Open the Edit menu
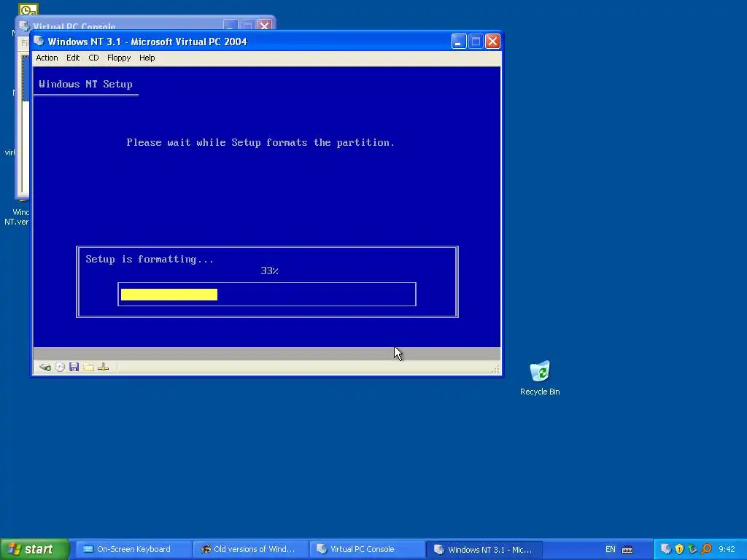The image size is (747, 560). pyautogui.click(x=73, y=58)
